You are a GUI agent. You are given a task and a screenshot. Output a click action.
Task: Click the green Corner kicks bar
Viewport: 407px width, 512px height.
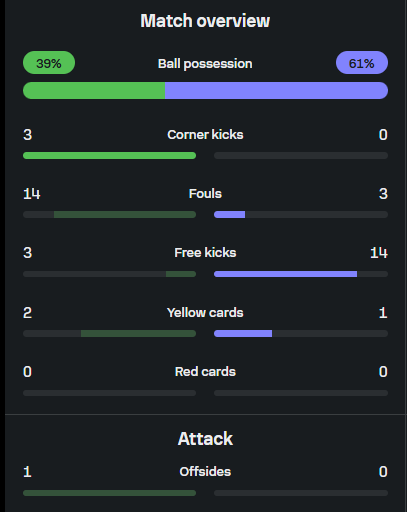(109, 155)
